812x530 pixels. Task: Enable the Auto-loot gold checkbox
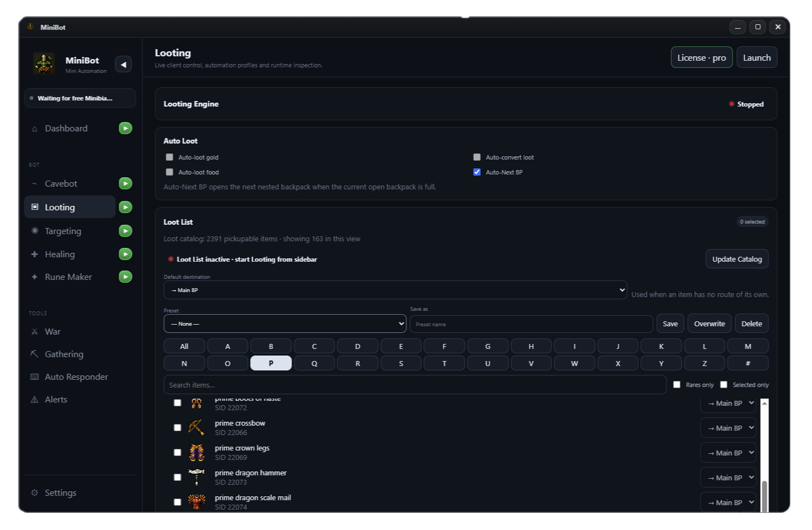169,157
